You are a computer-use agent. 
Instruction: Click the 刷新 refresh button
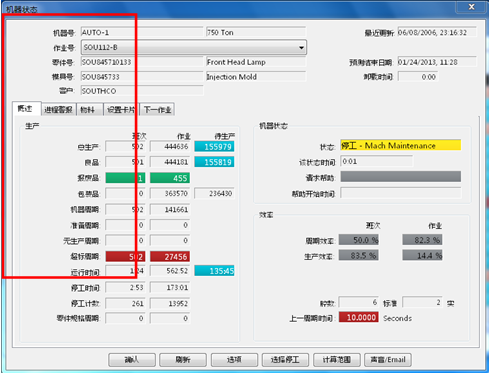tap(183, 360)
